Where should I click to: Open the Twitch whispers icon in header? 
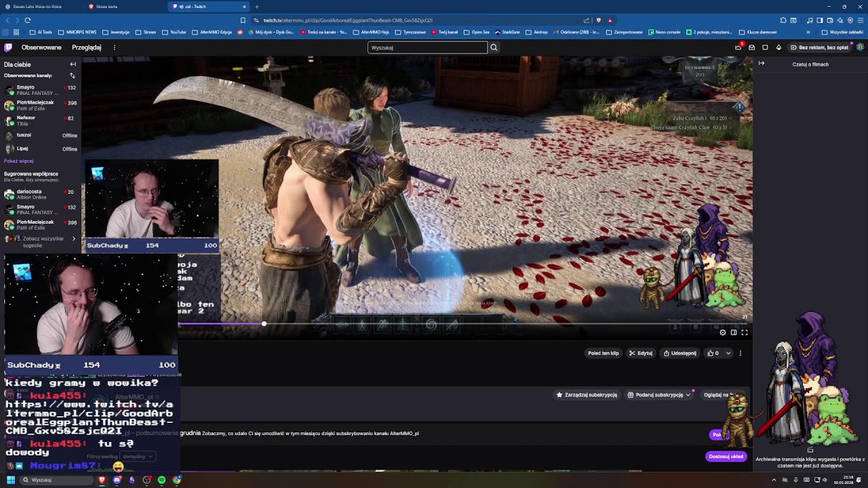pyautogui.click(x=765, y=47)
